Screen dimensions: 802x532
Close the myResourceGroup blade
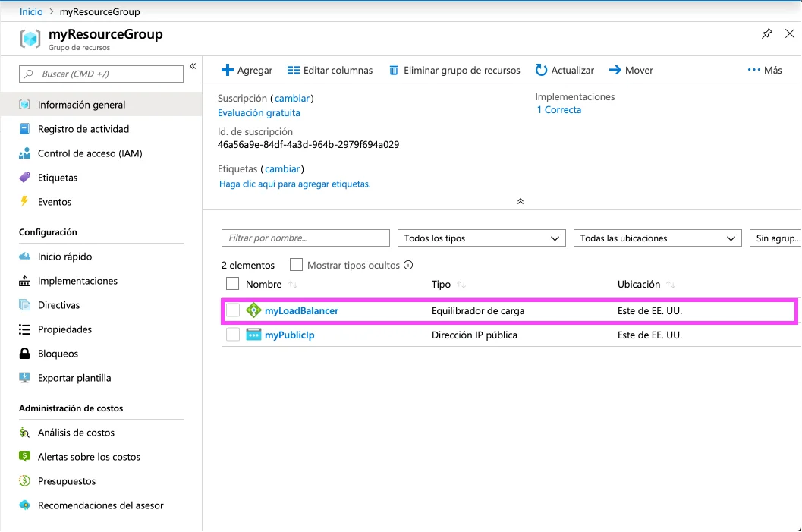click(790, 33)
